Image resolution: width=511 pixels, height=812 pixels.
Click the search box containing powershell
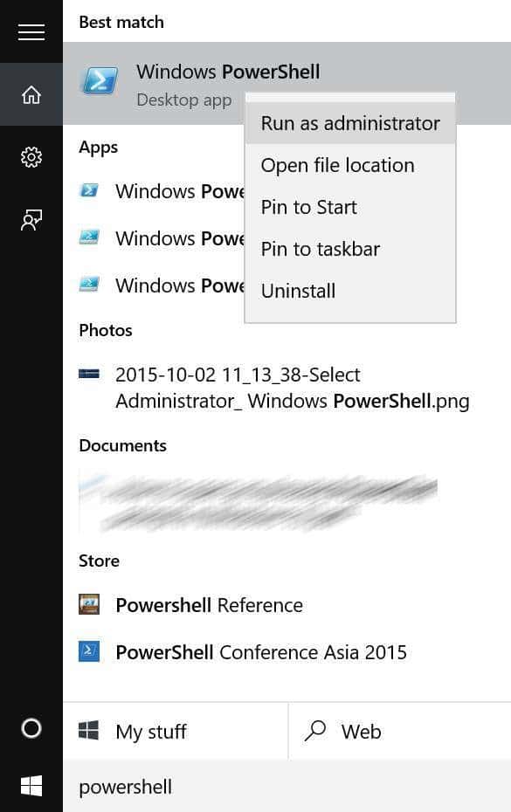pyautogui.click(x=287, y=786)
